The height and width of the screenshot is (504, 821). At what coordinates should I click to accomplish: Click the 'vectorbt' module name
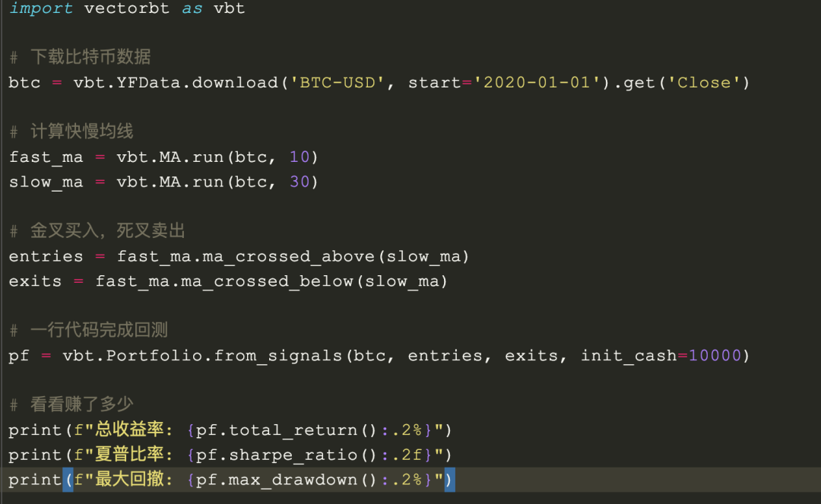click(127, 8)
